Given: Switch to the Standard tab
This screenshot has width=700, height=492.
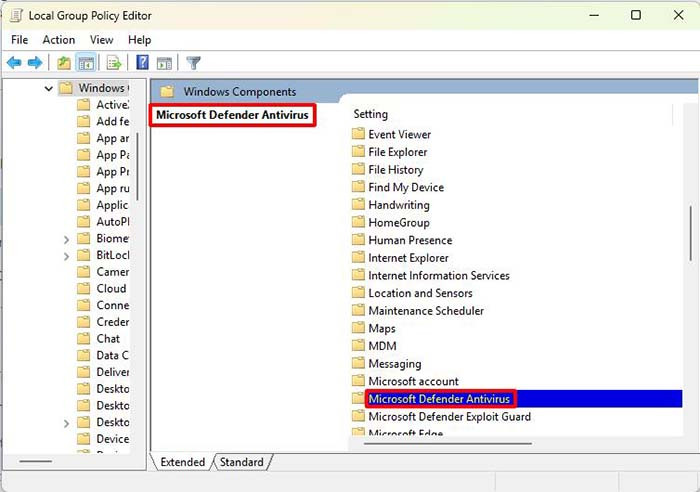Looking at the screenshot, I should click(x=242, y=462).
